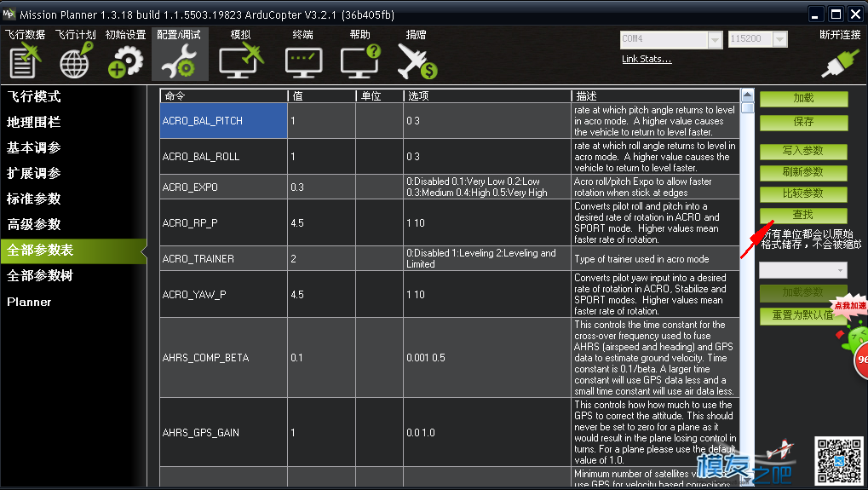Image resolution: width=868 pixels, height=490 pixels.
Task: Click the 保存 button
Action: click(x=803, y=123)
